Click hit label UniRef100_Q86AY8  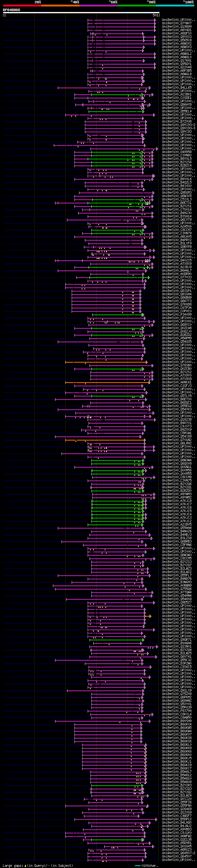point(177,105)
